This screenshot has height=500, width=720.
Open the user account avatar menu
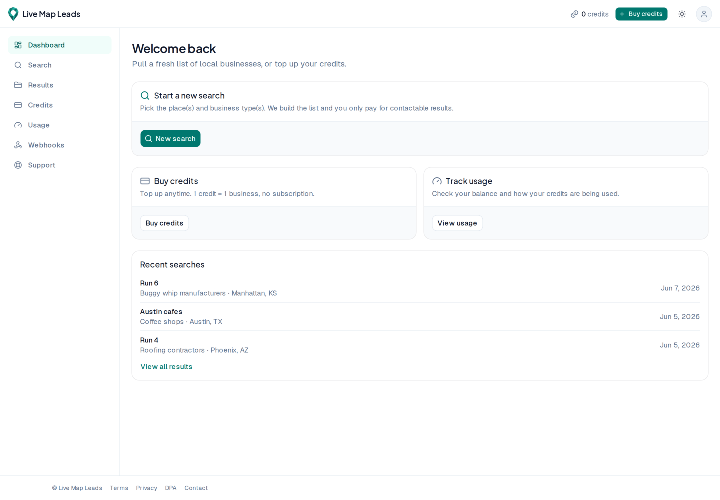pyautogui.click(x=703, y=14)
